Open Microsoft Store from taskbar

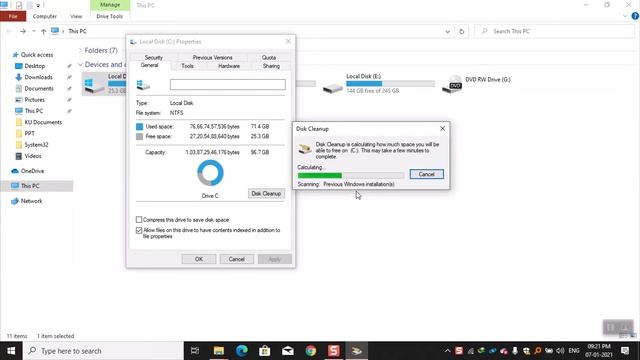pos(264,351)
